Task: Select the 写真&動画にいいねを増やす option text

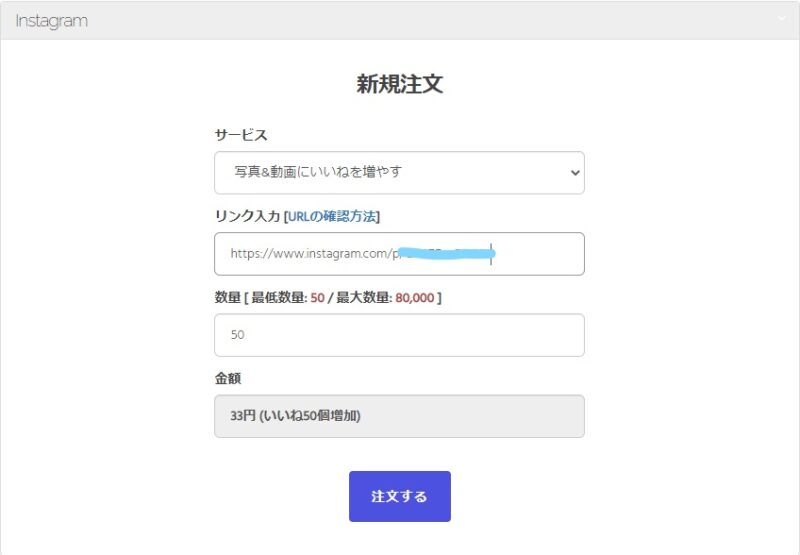Action: click(x=318, y=172)
